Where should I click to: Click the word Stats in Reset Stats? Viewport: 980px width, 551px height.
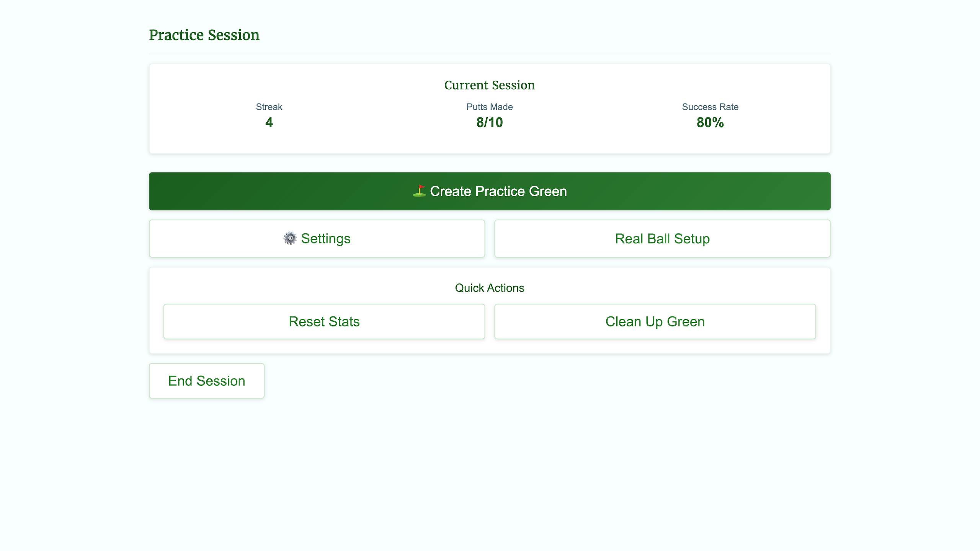[344, 321]
